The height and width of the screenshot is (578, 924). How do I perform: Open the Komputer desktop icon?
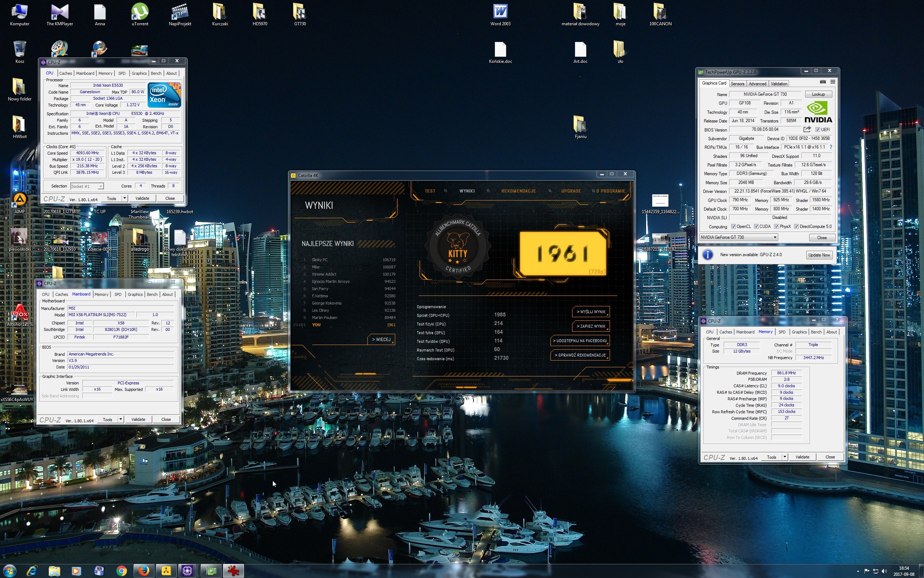click(x=19, y=15)
